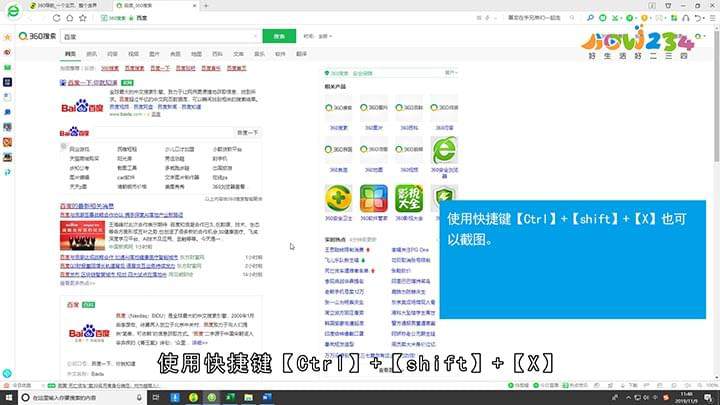Click the yellow round icon in the toolbar
This screenshot has height=405, width=720.
point(644,18)
